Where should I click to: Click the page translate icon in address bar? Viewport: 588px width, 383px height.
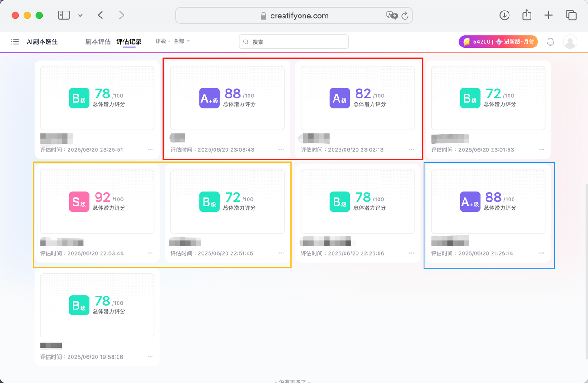tap(392, 16)
